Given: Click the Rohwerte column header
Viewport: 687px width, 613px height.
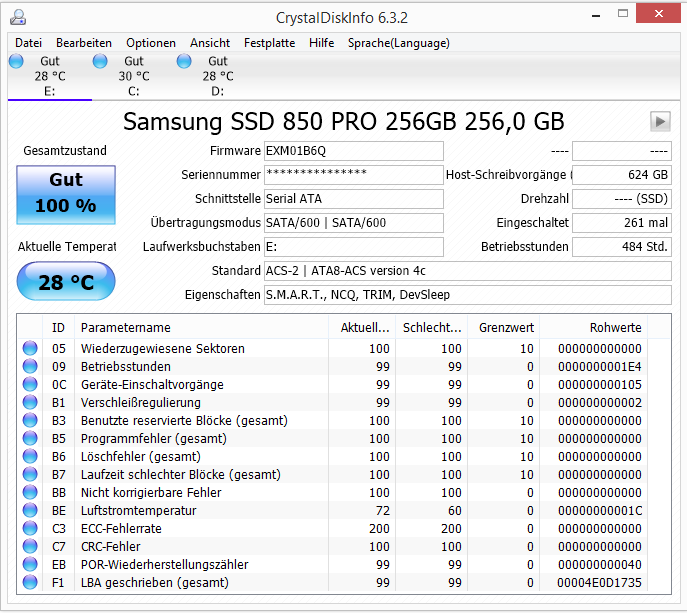Looking at the screenshot, I should tap(594, 327).
